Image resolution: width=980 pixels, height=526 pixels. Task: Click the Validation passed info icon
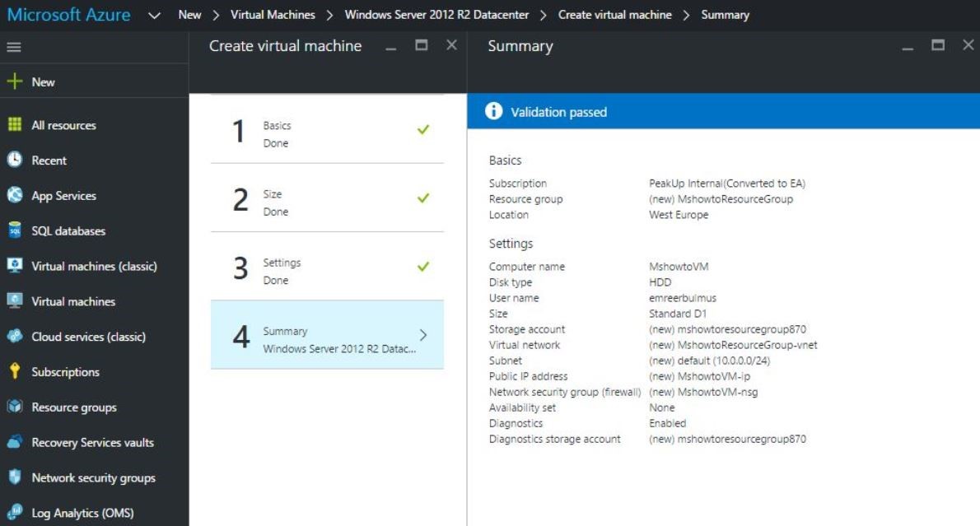point(493,111)
